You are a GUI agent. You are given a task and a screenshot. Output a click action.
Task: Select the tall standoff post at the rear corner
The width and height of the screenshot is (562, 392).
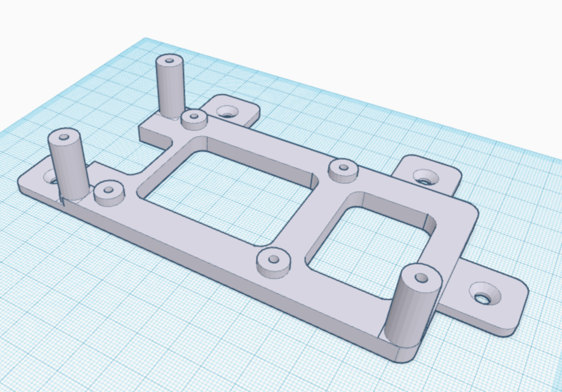pyautogui.click(x=171, y=86)
